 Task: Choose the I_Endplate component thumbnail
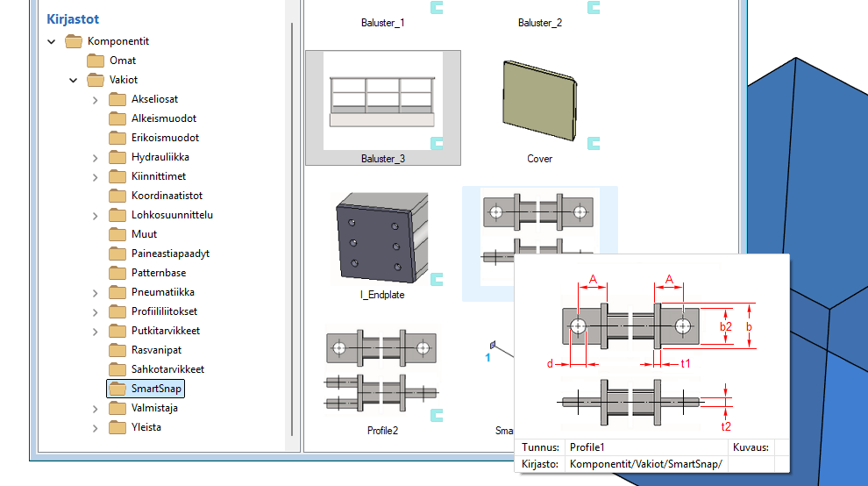tap(381, 239)
